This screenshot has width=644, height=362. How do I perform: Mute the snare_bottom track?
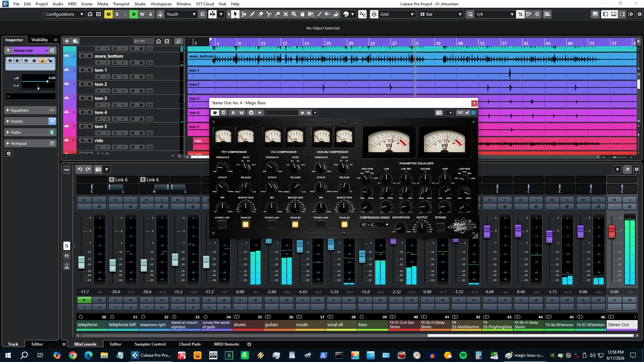pyautogui.click(x=82, y=56)
